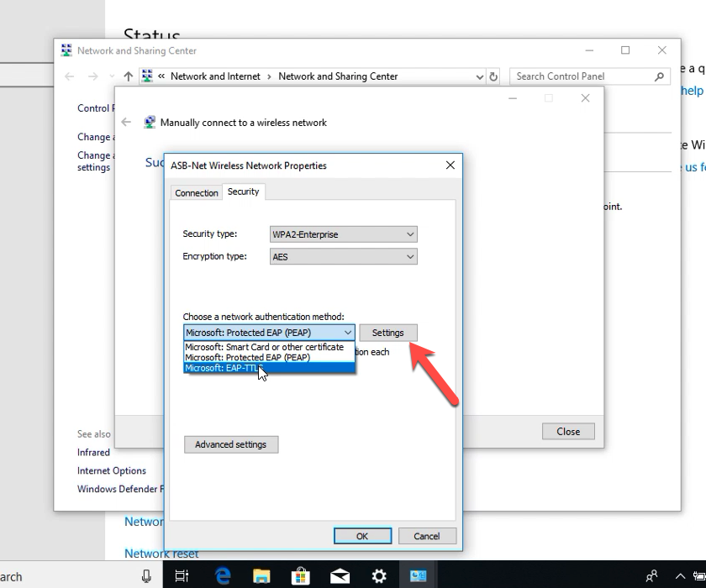Open the Mail app taskbar icon
Viewport: 706px width, 588px height.
340,576
